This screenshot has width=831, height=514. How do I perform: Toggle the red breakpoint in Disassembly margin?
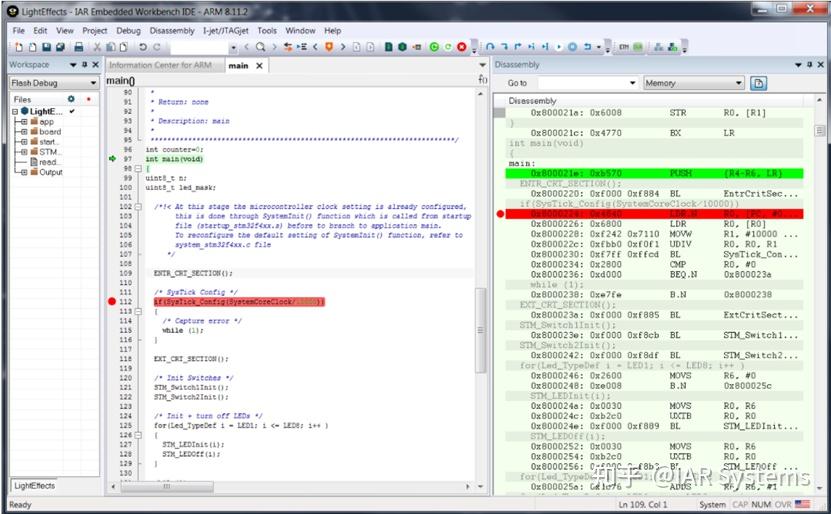(500, 213)
